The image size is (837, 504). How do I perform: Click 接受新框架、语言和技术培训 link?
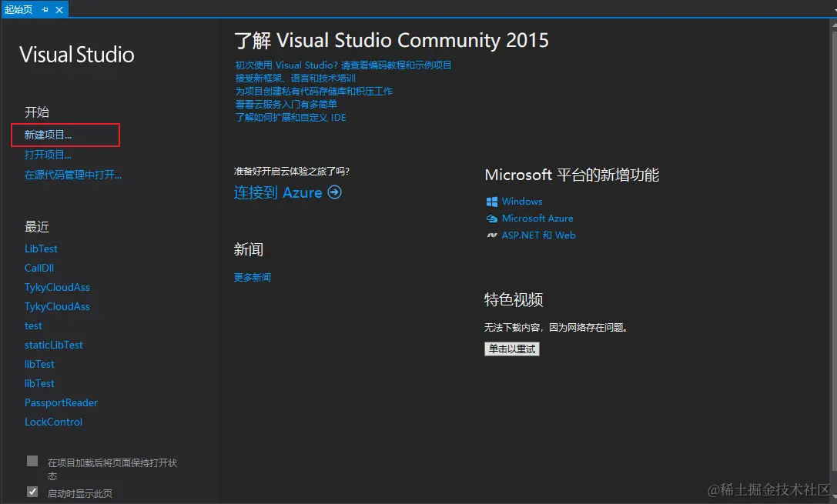coord(295,78)
